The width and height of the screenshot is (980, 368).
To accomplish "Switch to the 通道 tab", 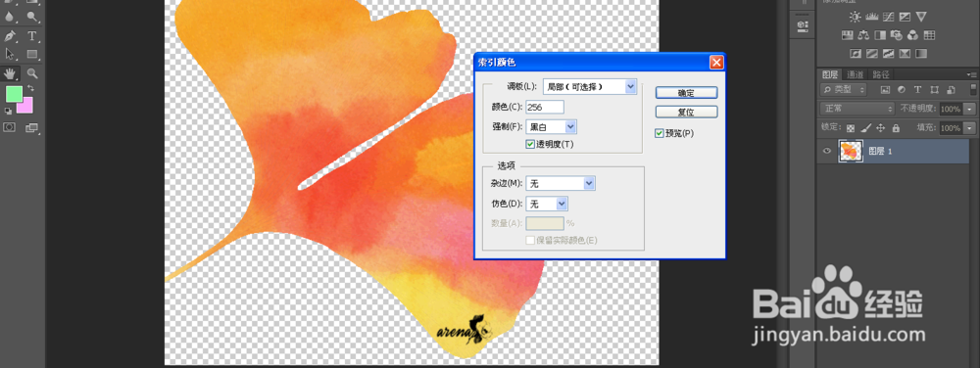I will pyautogui.click(x=855, y=74).
